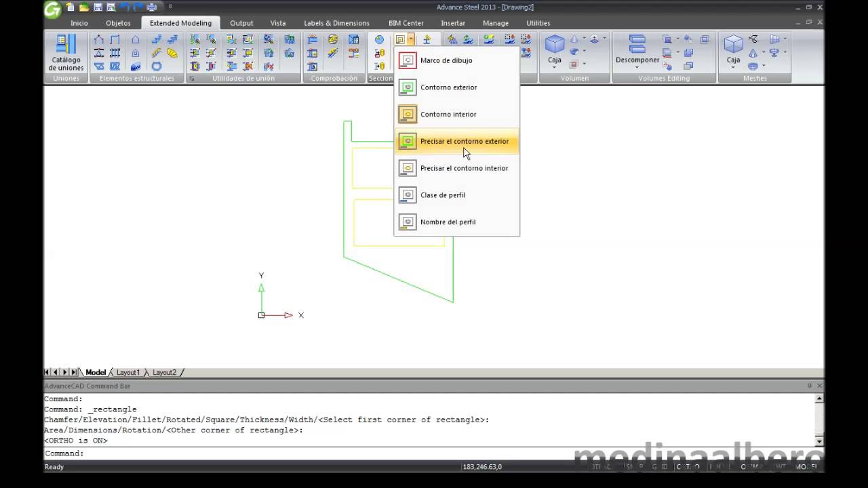This screenshot has height=488, width=868.
Task: Open the cone dropdown arrow in Volumen panel
Action: 583,39
